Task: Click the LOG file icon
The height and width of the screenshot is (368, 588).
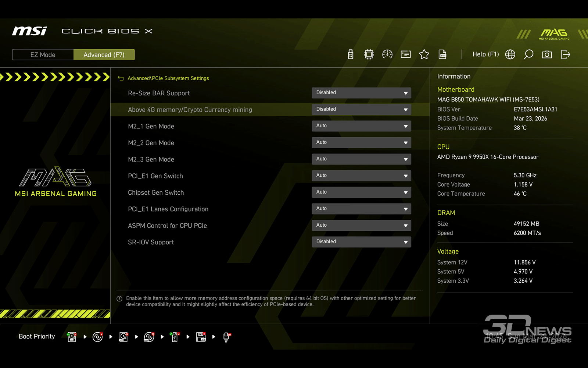Action: point(442,54)
